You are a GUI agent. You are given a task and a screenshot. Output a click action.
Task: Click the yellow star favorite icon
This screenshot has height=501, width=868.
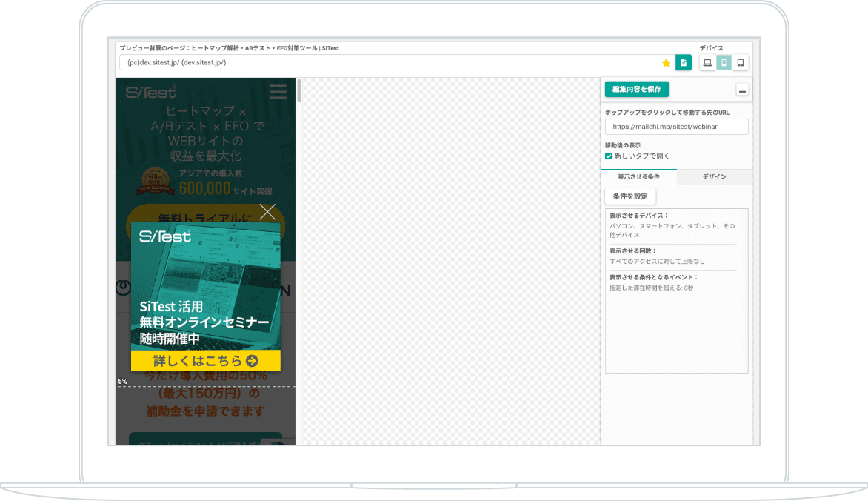point(666,63)
